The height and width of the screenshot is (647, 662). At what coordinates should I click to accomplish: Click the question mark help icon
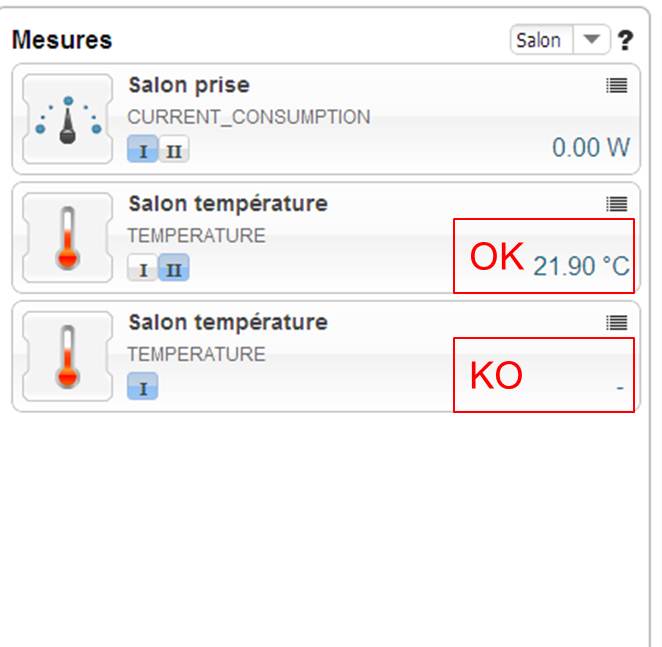click(626, 41)
